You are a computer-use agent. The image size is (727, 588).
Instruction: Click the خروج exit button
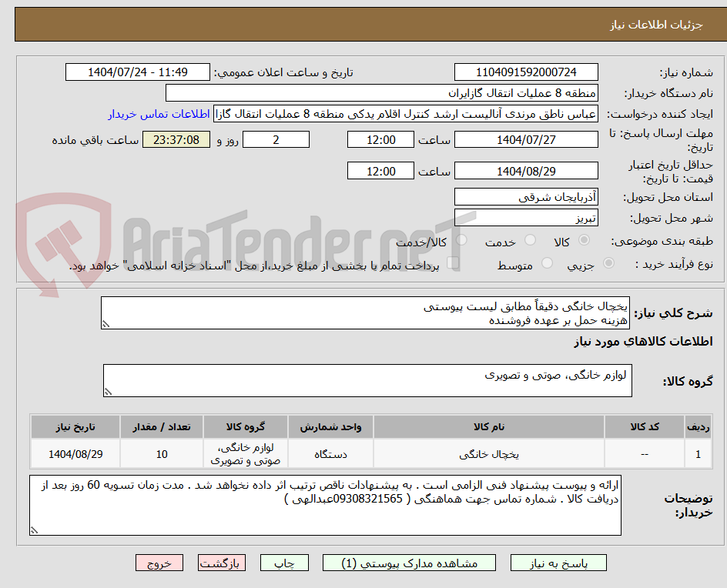click(x=159, y=563)
